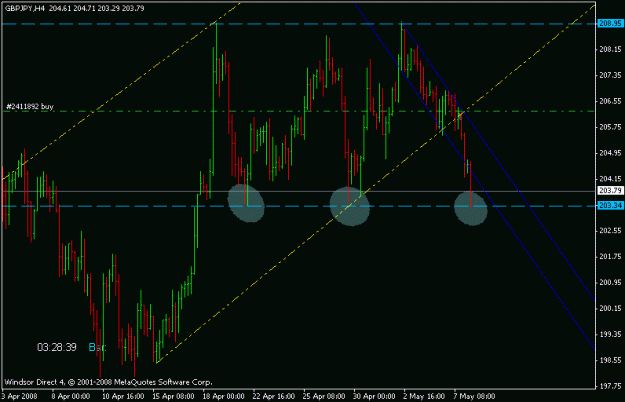Click the 207.35 price scale label

coord(610,75)
